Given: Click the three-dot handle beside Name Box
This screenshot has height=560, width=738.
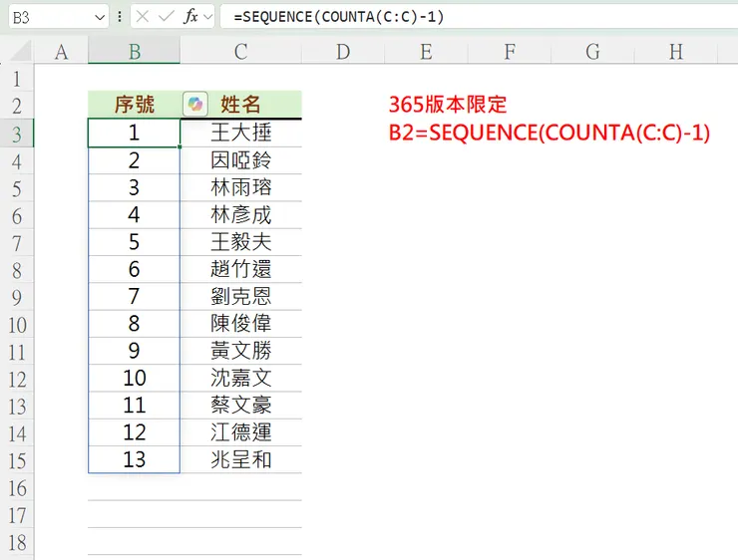Looking at the screenshot, I should pos(120,17).
